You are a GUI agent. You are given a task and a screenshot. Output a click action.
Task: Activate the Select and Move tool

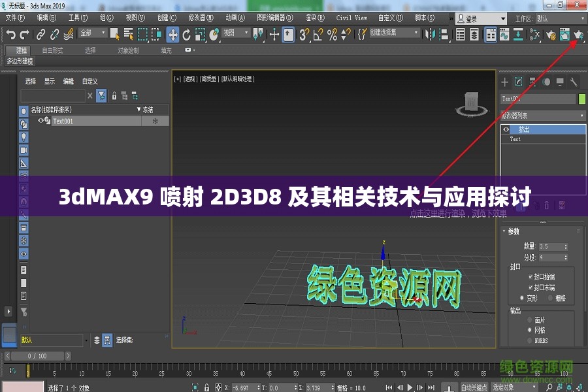coord(172,35)
